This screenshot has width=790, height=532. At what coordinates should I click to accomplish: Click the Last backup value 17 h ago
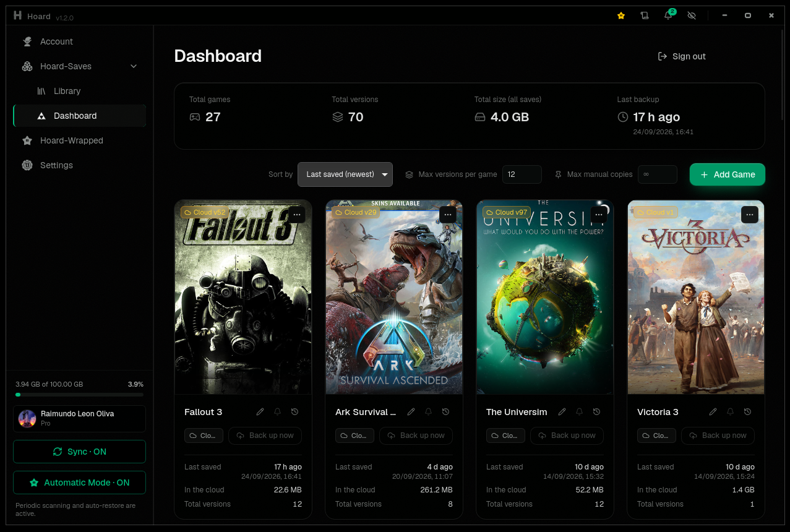click(x=656, y=117)
